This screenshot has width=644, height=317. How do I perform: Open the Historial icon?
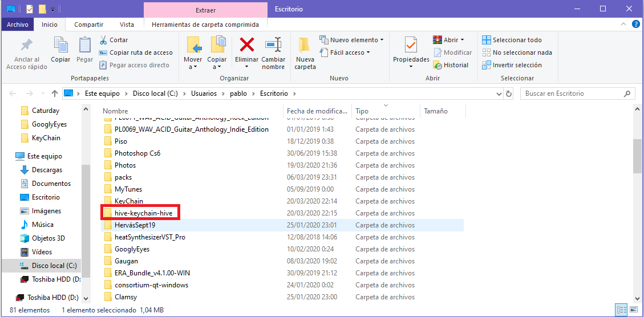(x=438, y=65)
